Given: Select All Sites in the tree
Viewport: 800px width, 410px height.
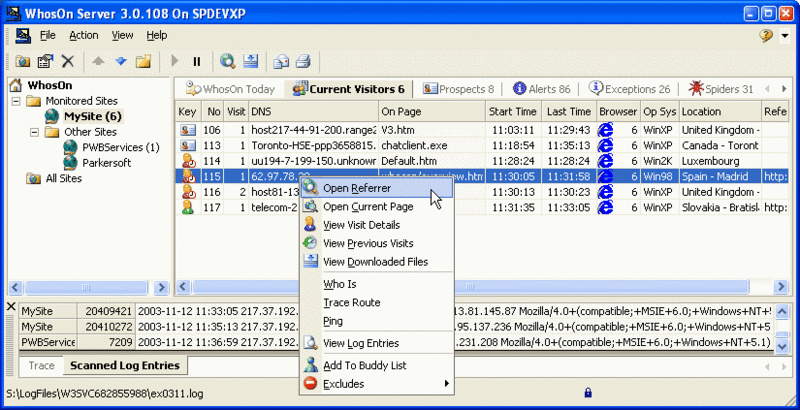Looking at the screenshot, I should click(x=63, y=178).
